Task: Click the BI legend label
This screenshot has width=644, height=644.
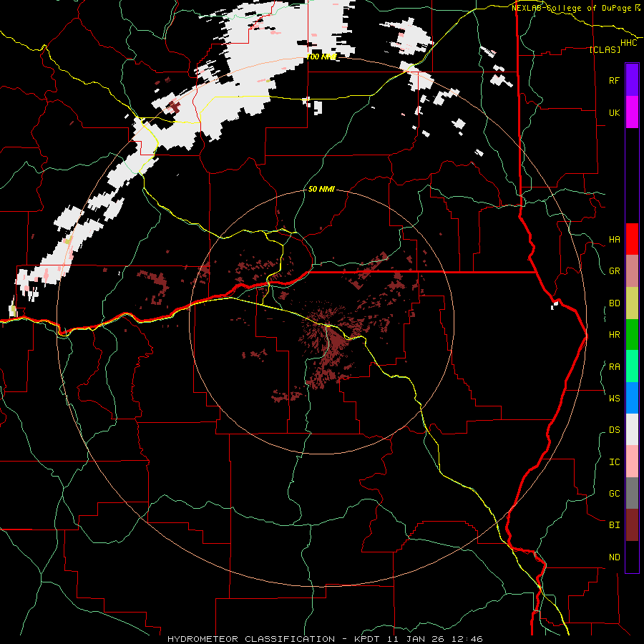Action: click(x=614, y=525)
